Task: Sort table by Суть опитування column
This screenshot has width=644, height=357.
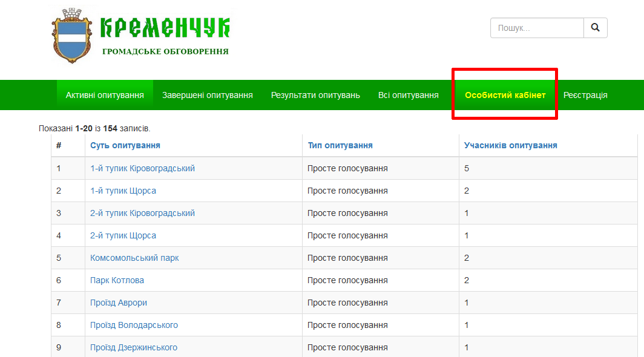Action: (125, 145)
